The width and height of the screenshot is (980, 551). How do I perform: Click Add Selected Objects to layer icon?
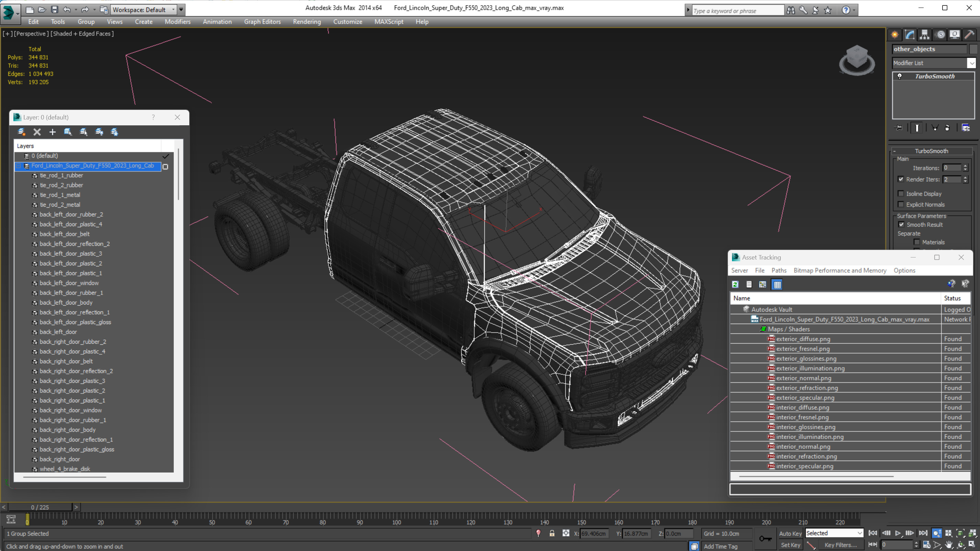pos(68,132)
